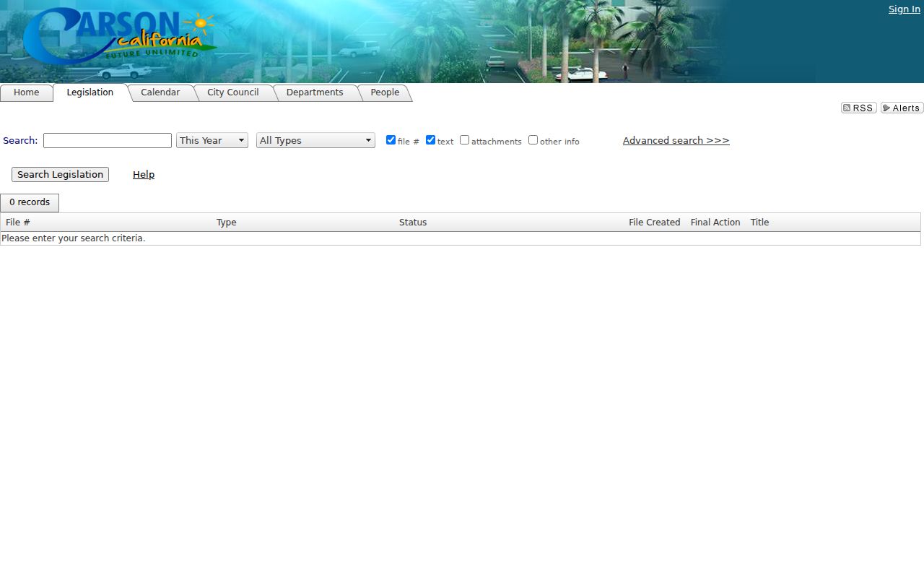Open the Calendar tab
Image resolution: width=924 pixels, height=578 pixels.
pos(160,92)
